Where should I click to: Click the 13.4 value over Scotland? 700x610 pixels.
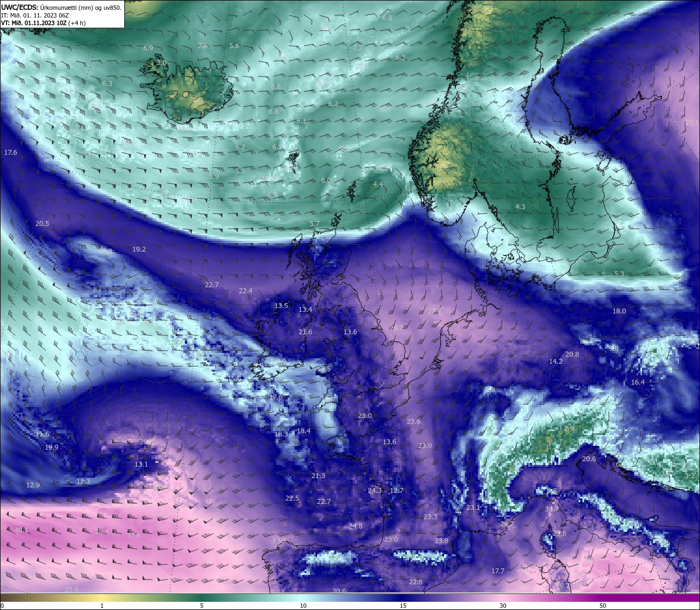pos(305,310)
